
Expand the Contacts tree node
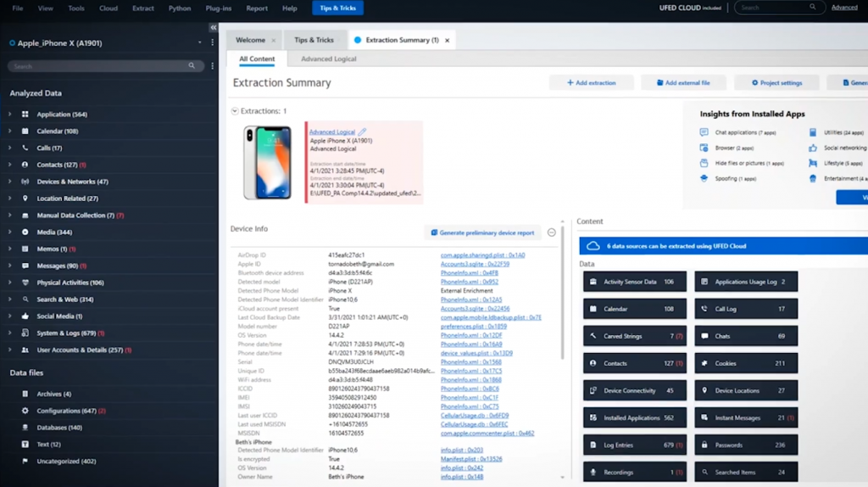coord(9,165)
